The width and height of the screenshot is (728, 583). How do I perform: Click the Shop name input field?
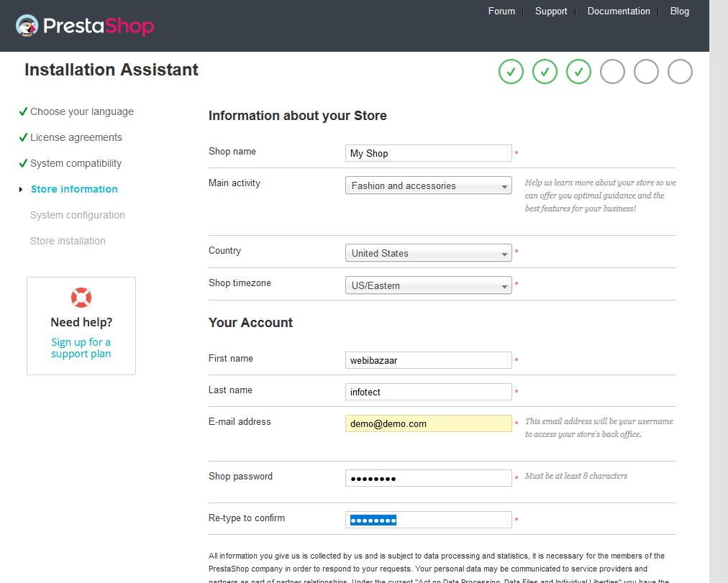(429, 153)
